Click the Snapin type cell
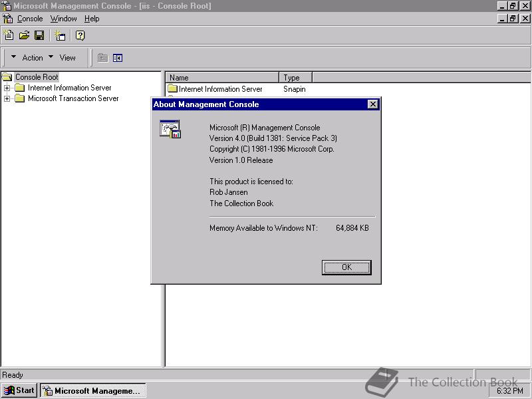The width and height of the screenshot is (532, 399). pyautogui.click(x=295, y=89)
